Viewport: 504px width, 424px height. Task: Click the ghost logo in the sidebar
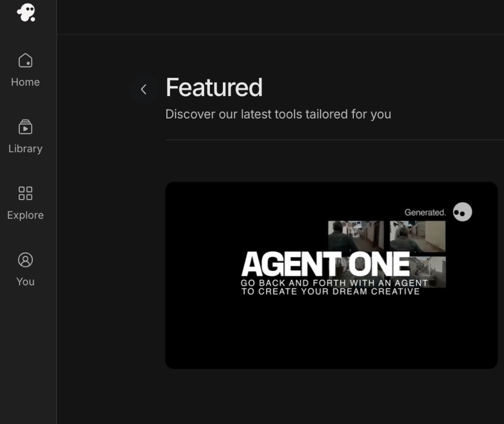point(26,13)
